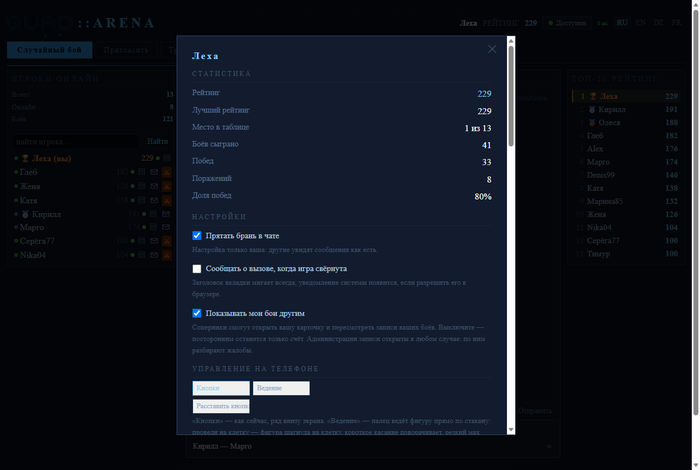Image resolution: width=700 pixels, height=470 pixels.
Task: Open stats card icon for Женя
Action: pyautogui.click(x=142, y=186)
